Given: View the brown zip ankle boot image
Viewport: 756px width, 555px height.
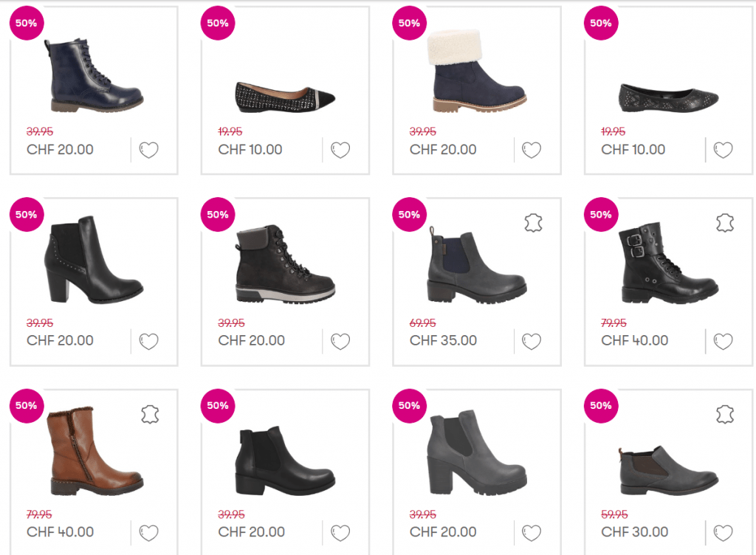Looking at the screenshot, I should [x=94, y=452].
